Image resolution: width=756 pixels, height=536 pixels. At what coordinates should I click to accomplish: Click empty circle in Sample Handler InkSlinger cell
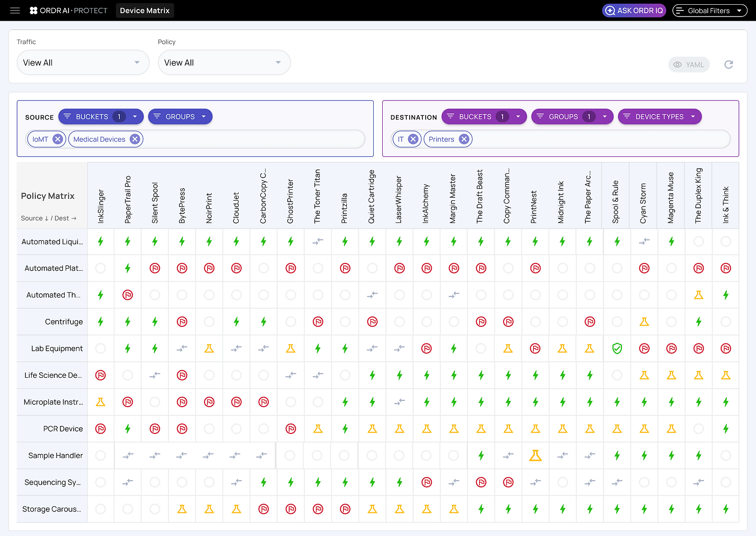tap(100, 455)
